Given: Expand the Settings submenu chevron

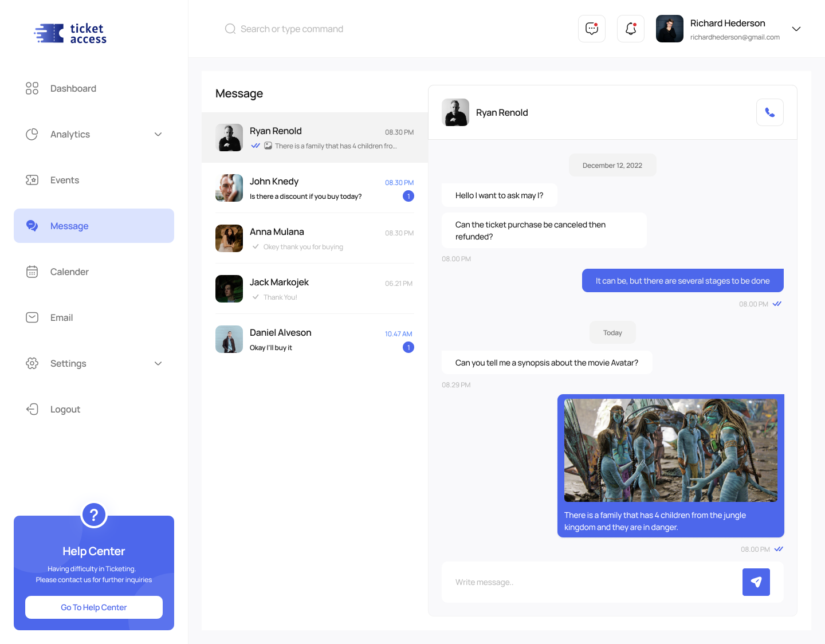Looking at the screenshot, I should 158,363.
